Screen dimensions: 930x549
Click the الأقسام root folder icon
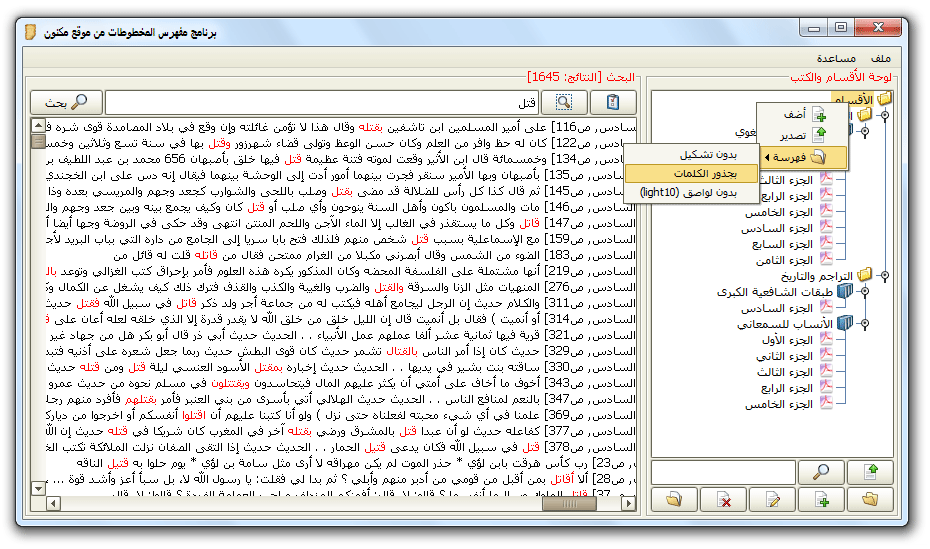point(884,98)
